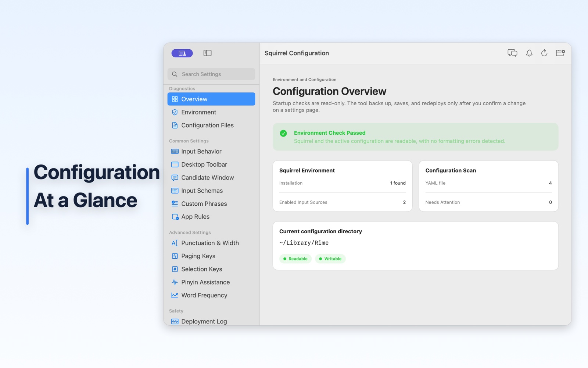Click the Needs Attention row label
Screen dimensions: 588x368
point(442,202)
